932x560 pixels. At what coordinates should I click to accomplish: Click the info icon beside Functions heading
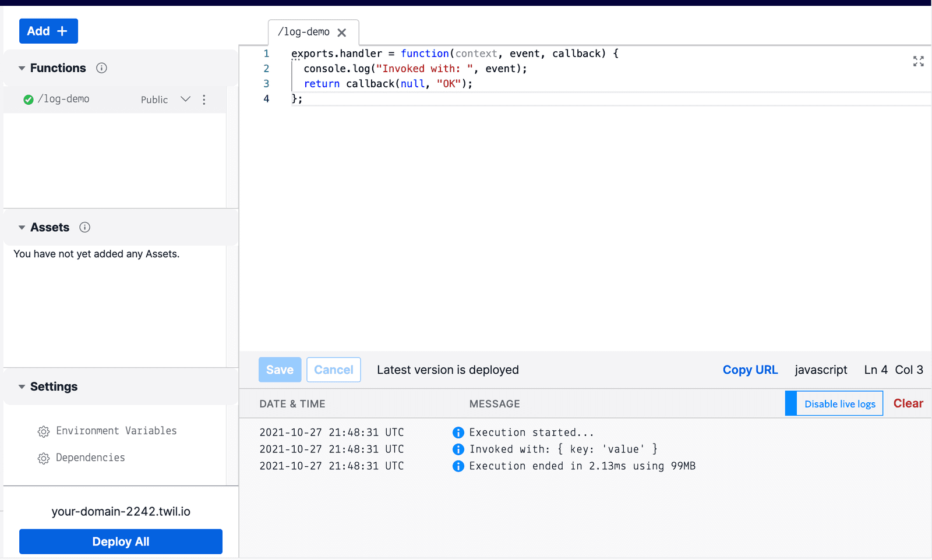[101, 68]
